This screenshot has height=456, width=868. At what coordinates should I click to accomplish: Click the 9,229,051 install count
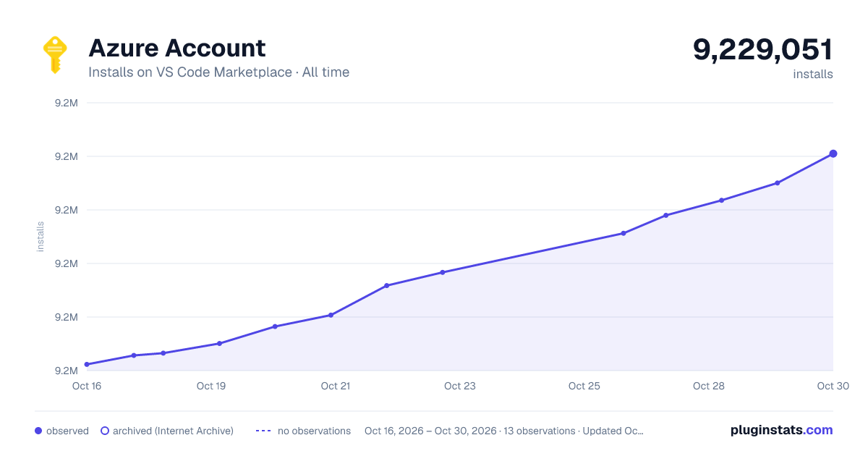coord(763,49)
